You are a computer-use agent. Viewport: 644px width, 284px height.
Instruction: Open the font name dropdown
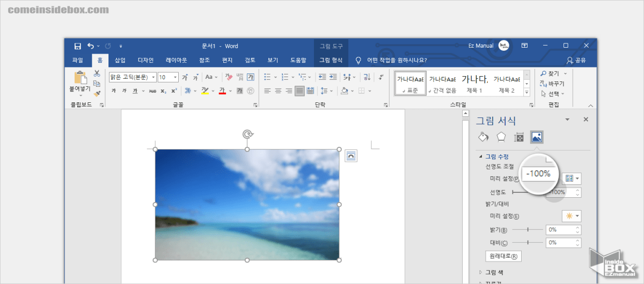coord(153,77)
